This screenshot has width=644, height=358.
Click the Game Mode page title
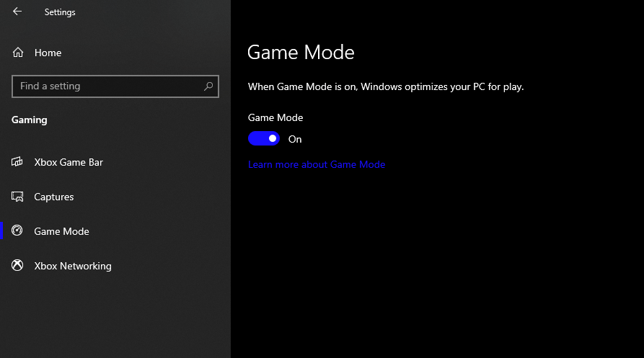point(301,53)
